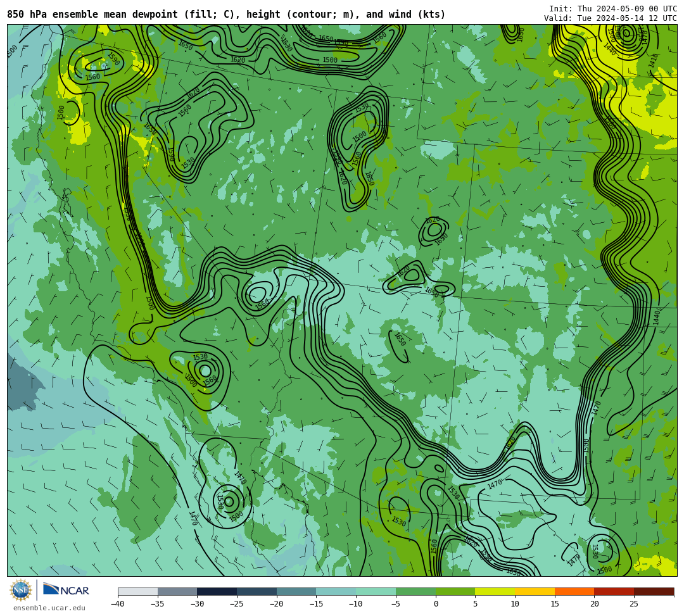This screenshot has height=616, width=684.
Task: Click the colorbar label -15
Action: (x=316, y=604)
